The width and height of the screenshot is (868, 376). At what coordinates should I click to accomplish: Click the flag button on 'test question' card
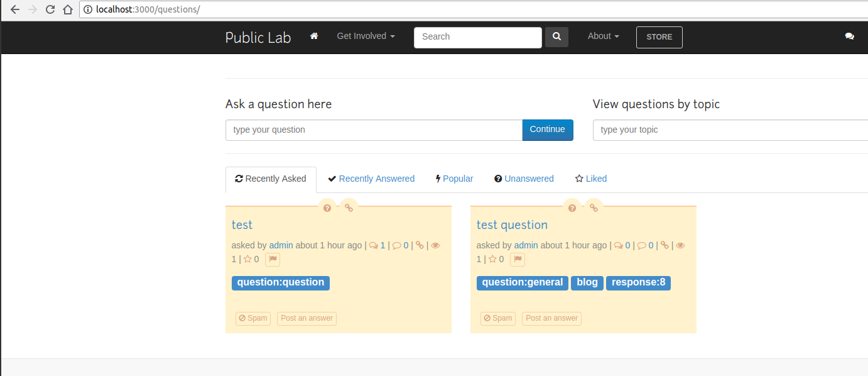(518, 259)
